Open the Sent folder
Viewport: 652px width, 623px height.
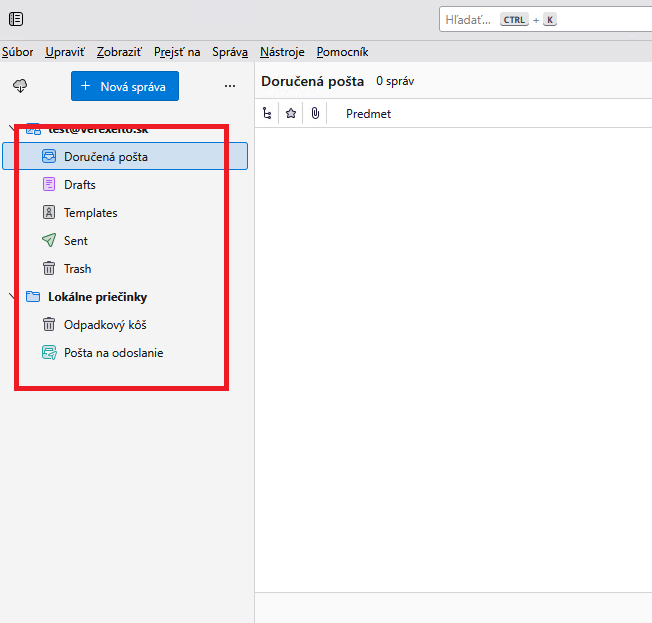coord(75,241)
